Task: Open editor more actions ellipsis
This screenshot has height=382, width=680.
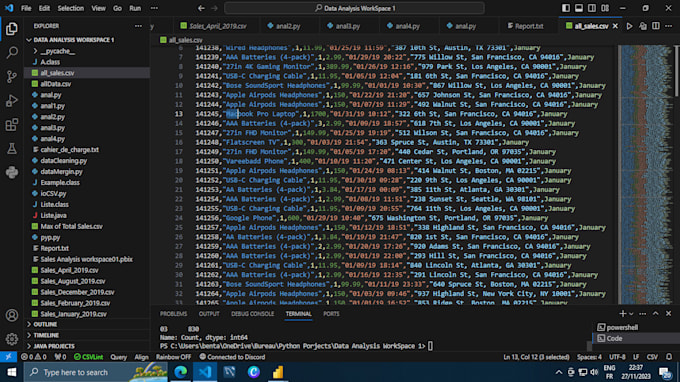Action: [669, 26]
